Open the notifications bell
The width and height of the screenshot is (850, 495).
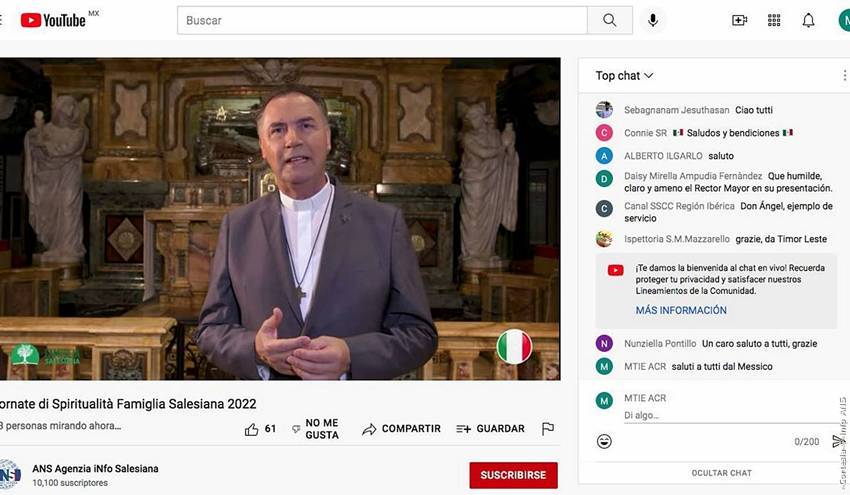(808, 21)
